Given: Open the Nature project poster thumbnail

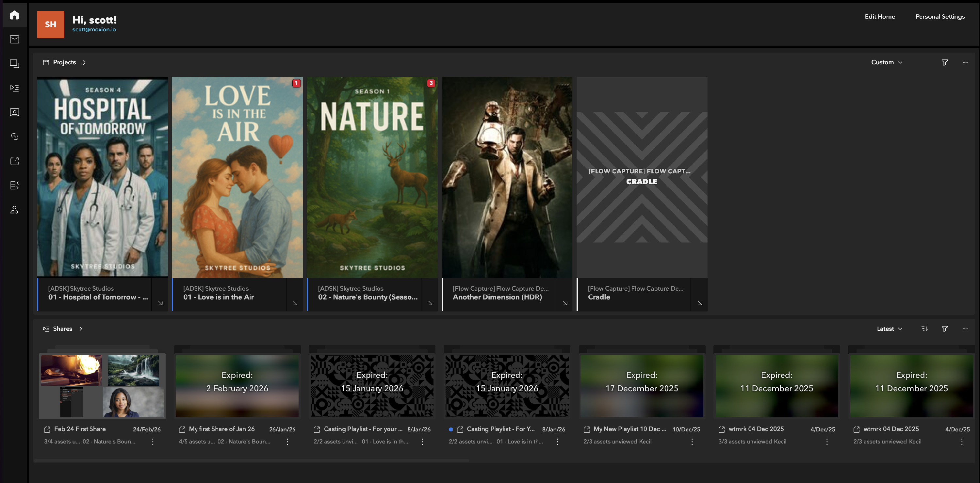Looking at the screenshot, I should click(x=372, y=177).
